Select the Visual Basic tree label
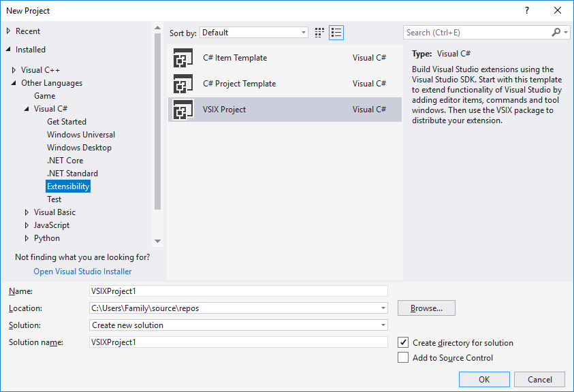Screen dimensions: 574x392 click(54, 212)
